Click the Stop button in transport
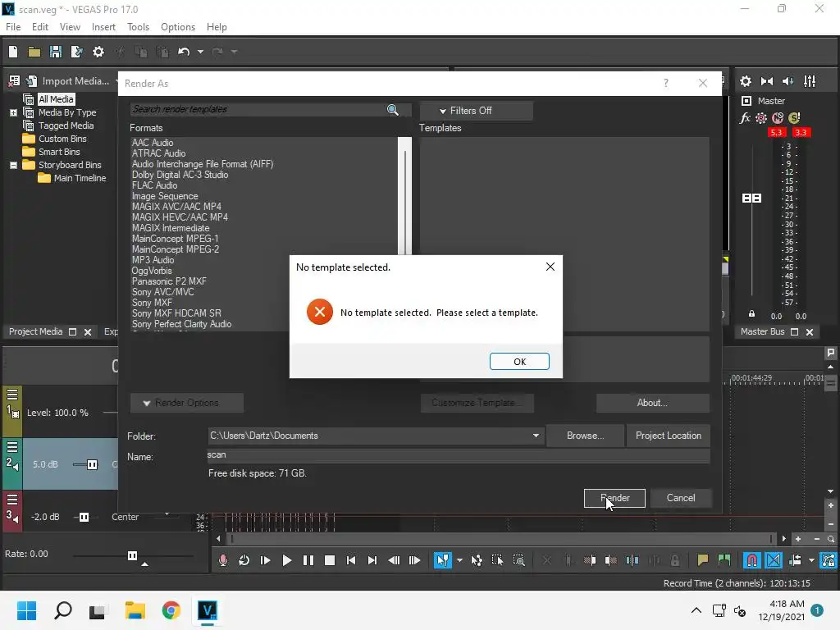Screen dimensions: 840x630 tap(330, 561)
